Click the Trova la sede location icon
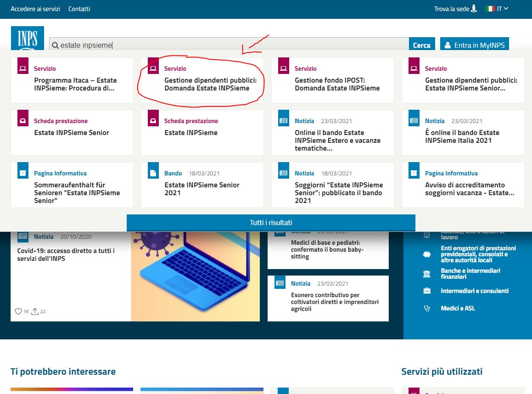 tap(474, 9)
